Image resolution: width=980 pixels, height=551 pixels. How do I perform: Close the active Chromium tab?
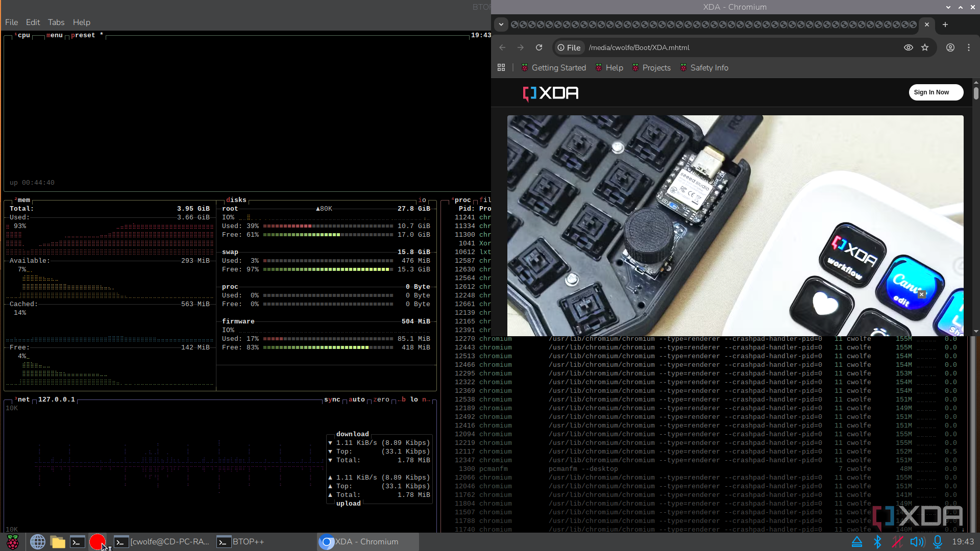[927, 24]
